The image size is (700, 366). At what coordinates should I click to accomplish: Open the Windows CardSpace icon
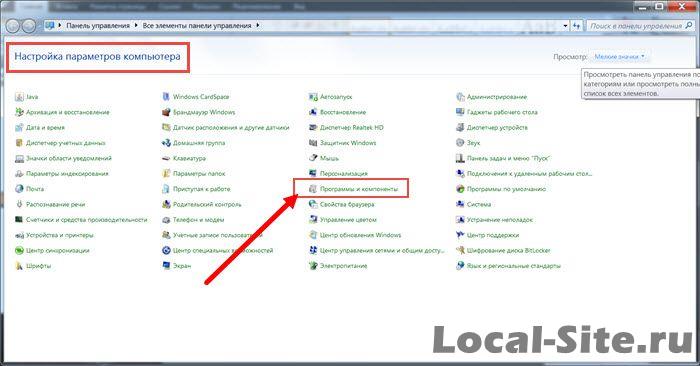(166, 97)
